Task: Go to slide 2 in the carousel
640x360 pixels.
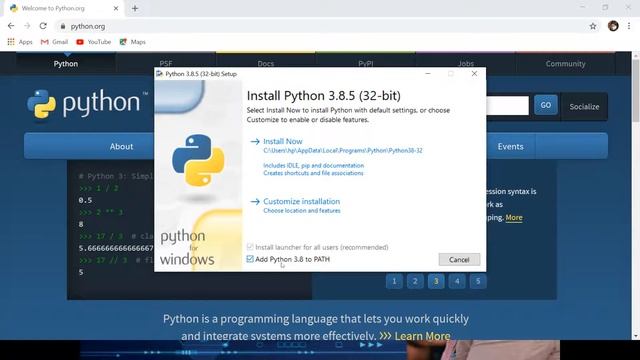Action: pos(415,281)
